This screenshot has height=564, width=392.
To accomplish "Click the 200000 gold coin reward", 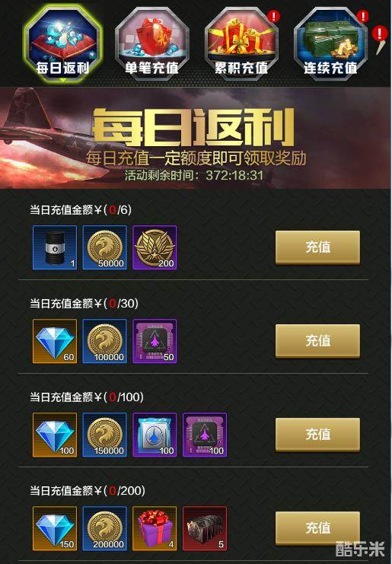I will point(104,528).
